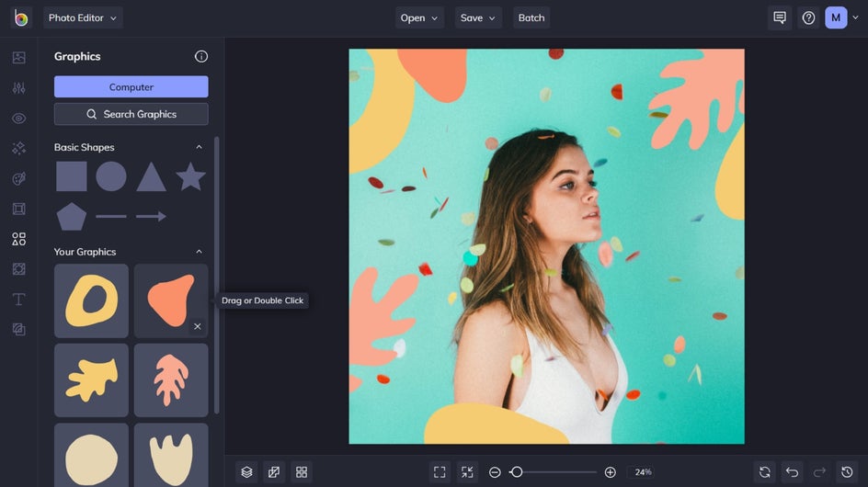
Task: Open the Text tool in sidebar
Action: tap(18, 300)
